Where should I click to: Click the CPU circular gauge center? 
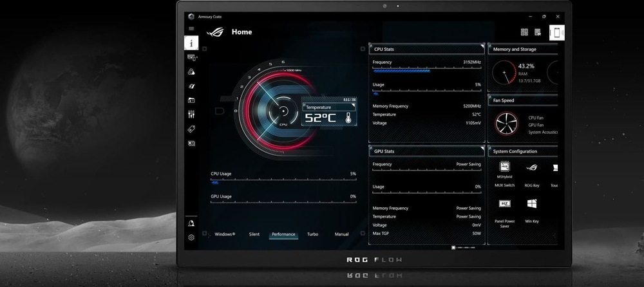[x=283, y=111]
